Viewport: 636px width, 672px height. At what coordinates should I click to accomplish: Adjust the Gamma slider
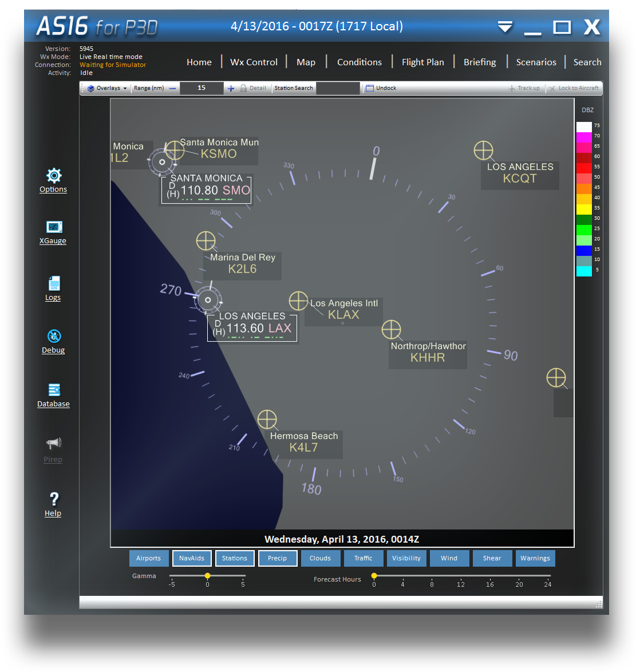coord(207,576)
